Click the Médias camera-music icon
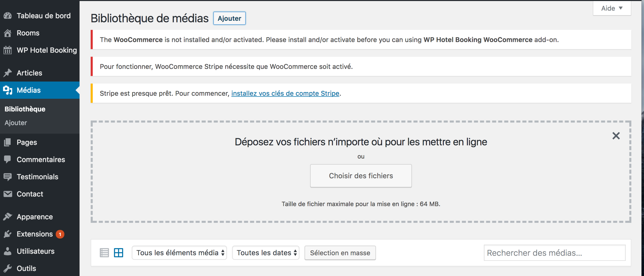 (8, 90)
